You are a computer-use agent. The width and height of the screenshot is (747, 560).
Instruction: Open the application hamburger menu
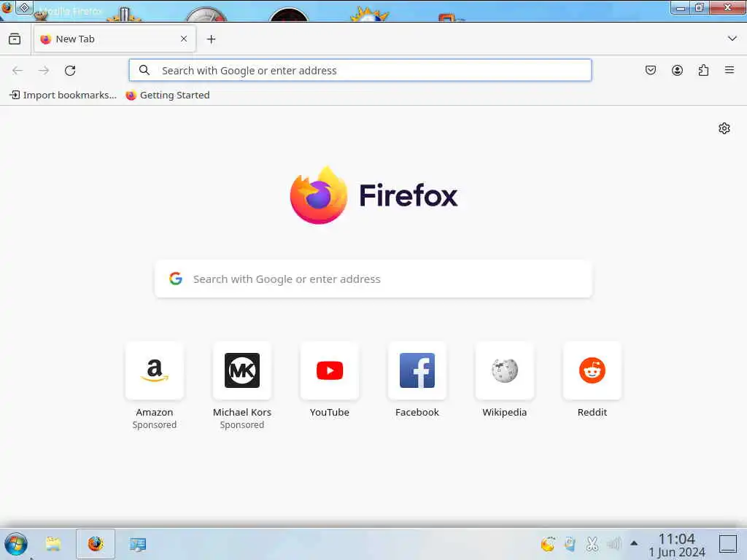(729, 71)
